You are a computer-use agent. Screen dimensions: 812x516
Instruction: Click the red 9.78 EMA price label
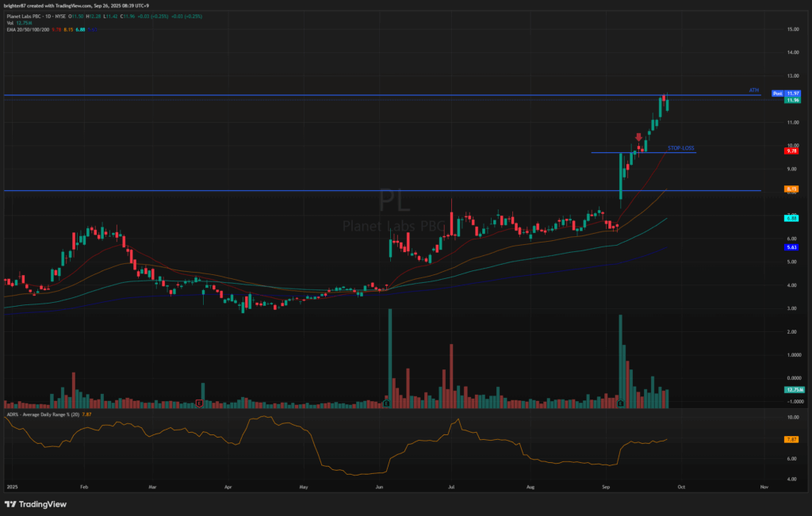pos(791,151)
